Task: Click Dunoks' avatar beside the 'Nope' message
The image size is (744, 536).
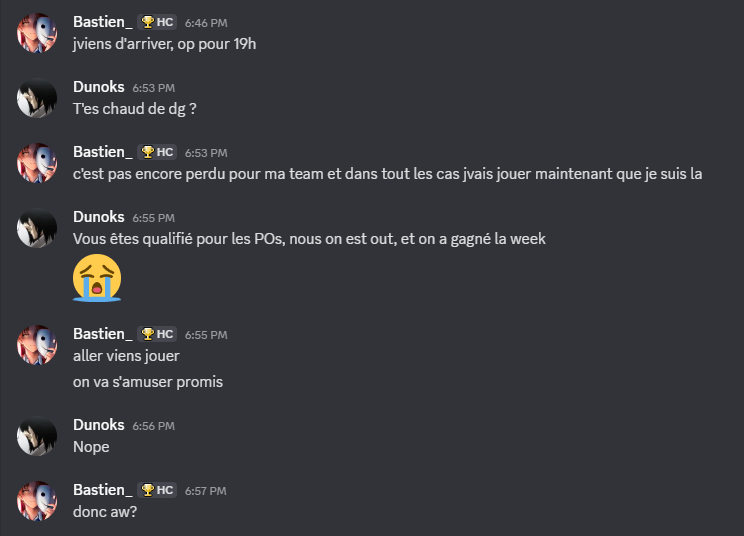Action: point(37,436)
